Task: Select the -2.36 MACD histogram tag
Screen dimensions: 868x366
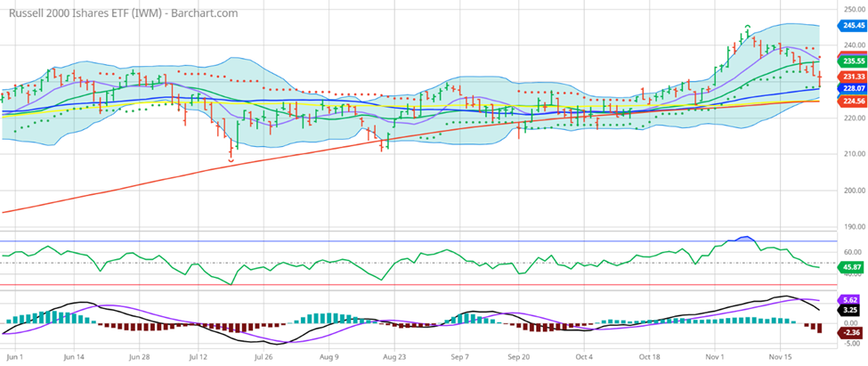Action: tap(851, 332)
